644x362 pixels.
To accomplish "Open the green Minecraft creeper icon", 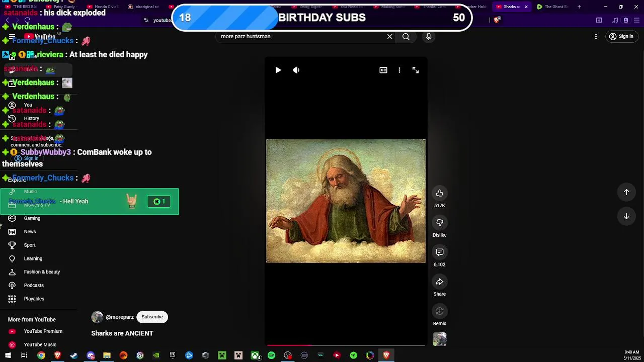I will pyautogui.click(x=222, y=355).
